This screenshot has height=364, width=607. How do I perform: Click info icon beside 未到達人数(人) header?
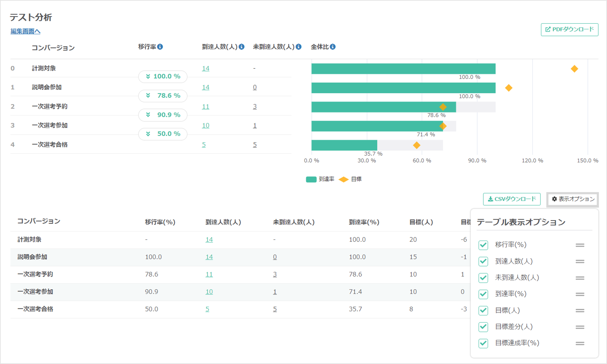pos(298,47)
